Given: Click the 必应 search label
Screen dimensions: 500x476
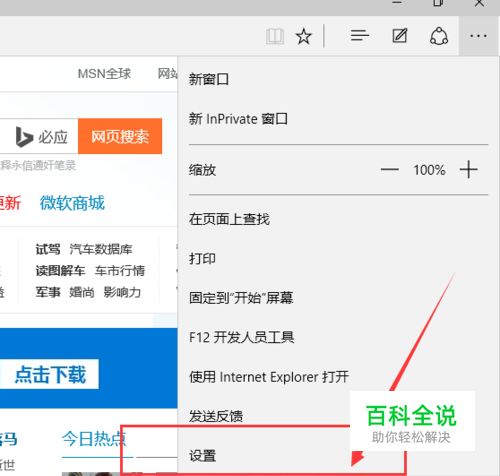Looking at the screenshot, I should click(x=53, y=137).
